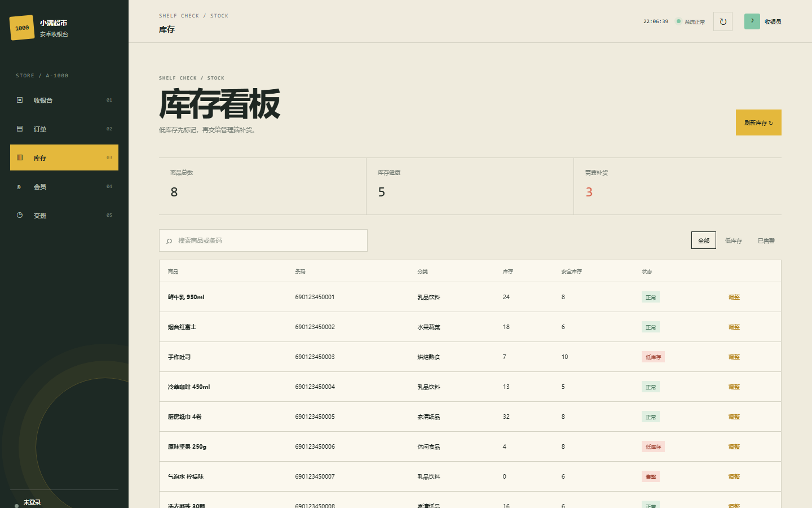Image resolution: width=812 pixels, height=508 pixels.
Task: Adjust stock for 冷萃咖啡 450ml
Action: point(734,387)
